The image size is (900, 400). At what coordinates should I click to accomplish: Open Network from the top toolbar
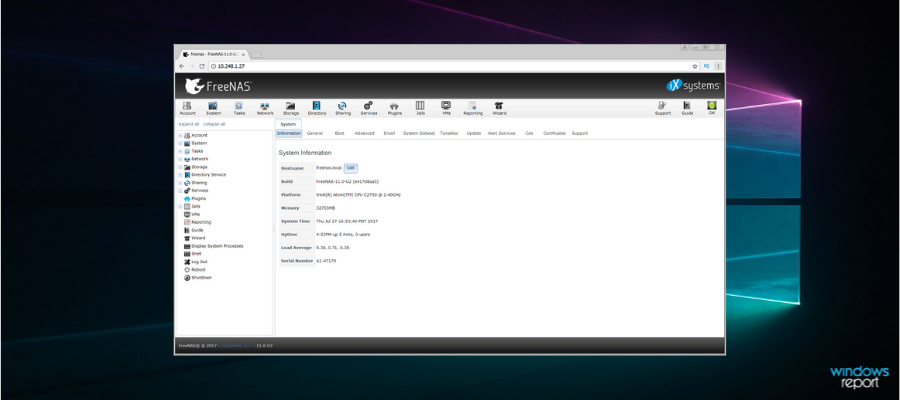click(265, 108)
